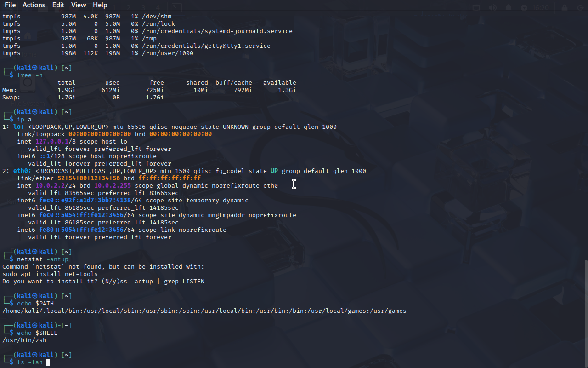Viewport: 588px width, 368px height.
Task: Open the Help menu
Action: pos(100,5)
